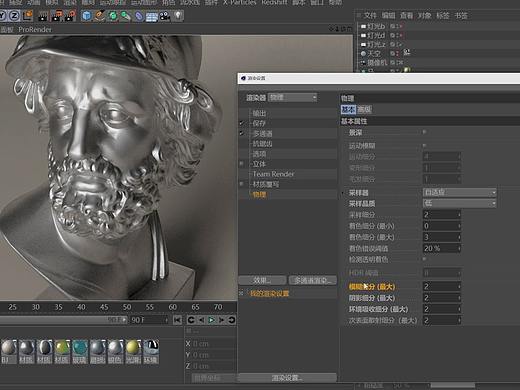Click the green subdivision generator icon

[x=113, y=16]
